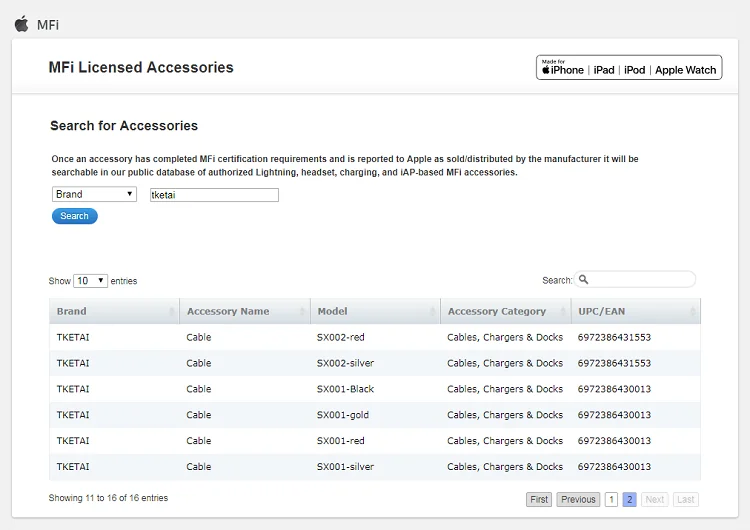
Task: Click the blue Search button
Action: click(74, 216)
